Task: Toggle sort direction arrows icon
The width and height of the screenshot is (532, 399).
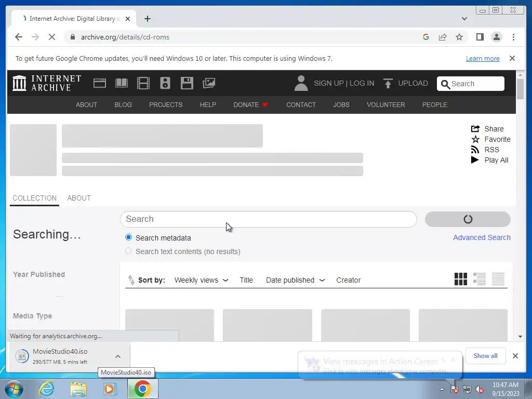Action: [131, 280]
